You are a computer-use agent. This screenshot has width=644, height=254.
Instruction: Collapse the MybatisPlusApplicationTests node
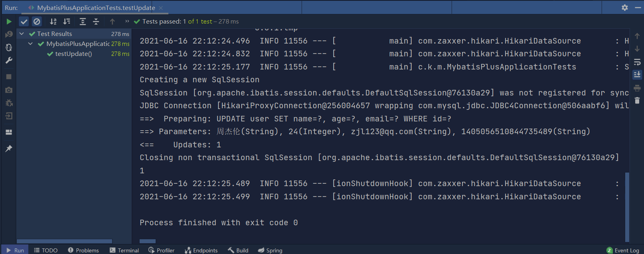tap(30, 44)
